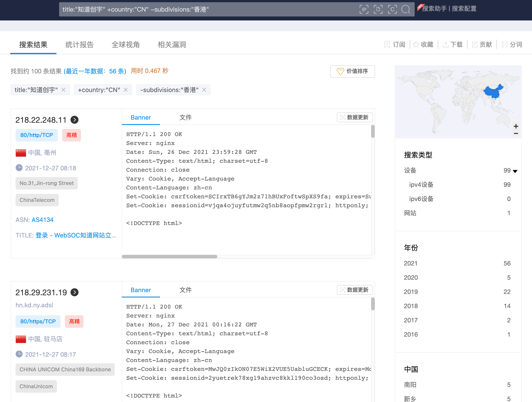This screenshot has height=402, width=532.
Task: Click the C-segment search icon
Action: (392, 10)
